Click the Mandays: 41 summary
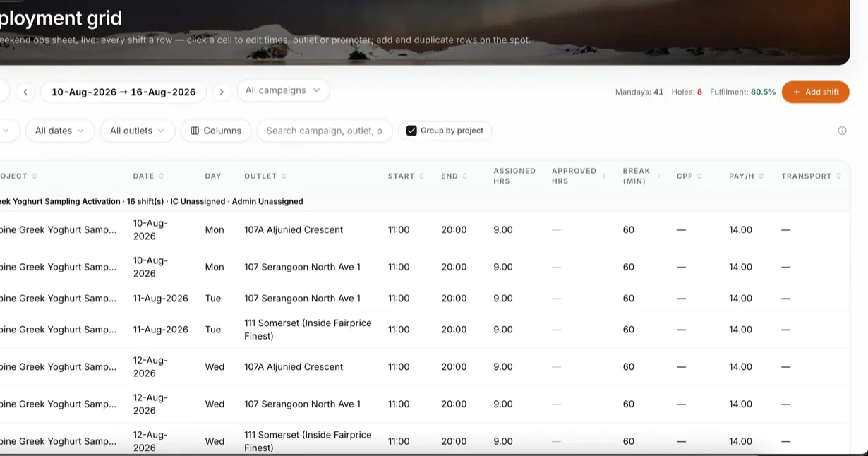This screenshot has height=456, width=868. [639, 92]
